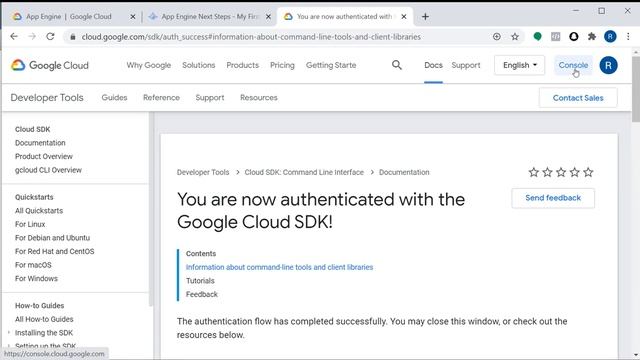Expand Installing the SDK section

(x=44, y=333)
